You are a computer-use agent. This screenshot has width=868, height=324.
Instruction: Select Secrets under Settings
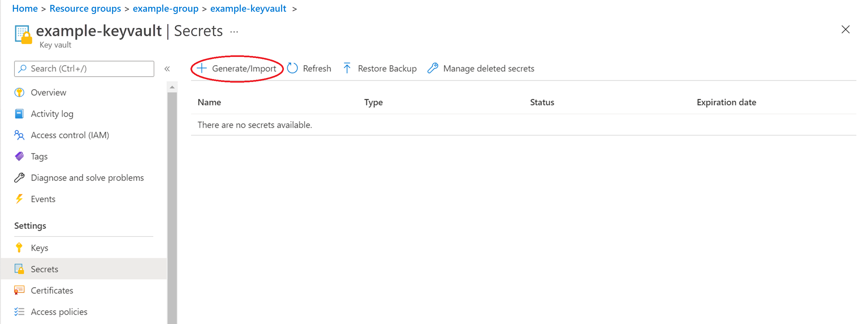pyautogui.click(x=84, y=269)
